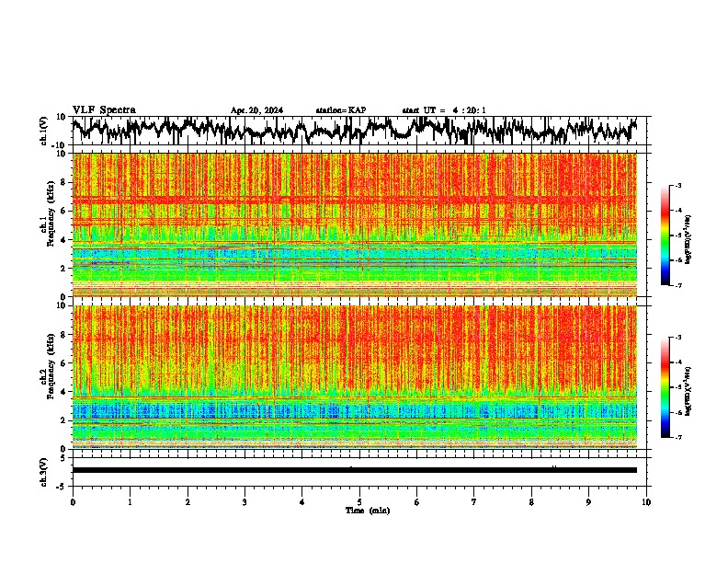The width and height of the screenshot is (728, 563).
Task: Click the "5" label on ch.3(V) axis
Action: (63, 458)
